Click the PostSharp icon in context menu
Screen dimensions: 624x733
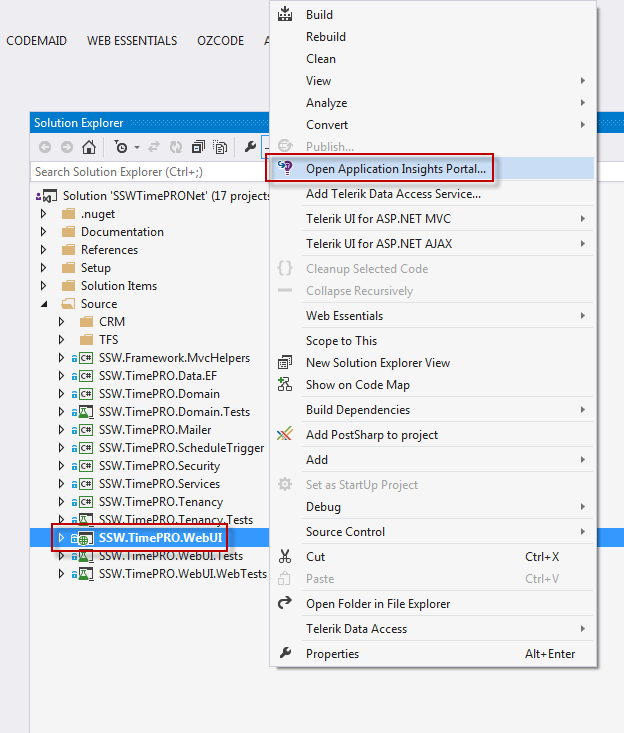pyautogui.click(x=285, y=435)
